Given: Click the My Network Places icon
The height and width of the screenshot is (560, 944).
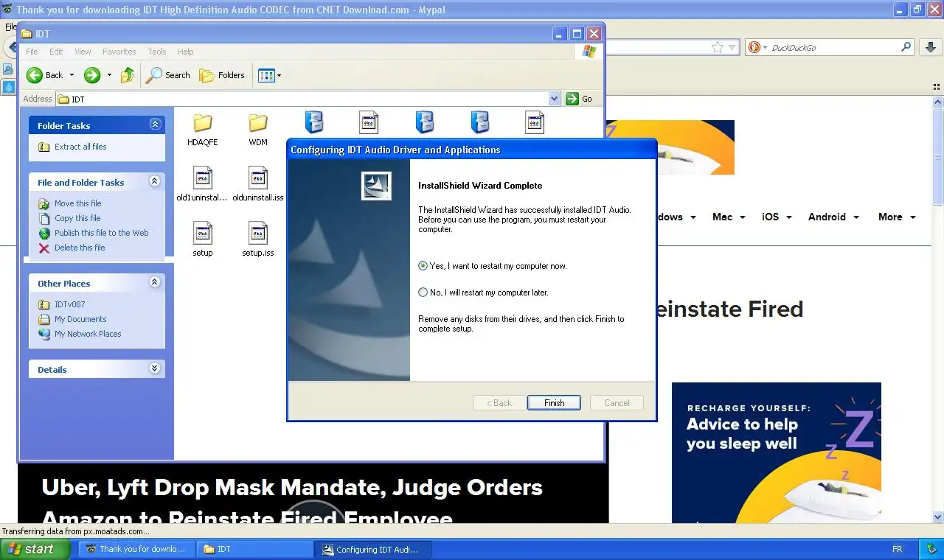Looking at the screenshot, I should click(44, 334).
